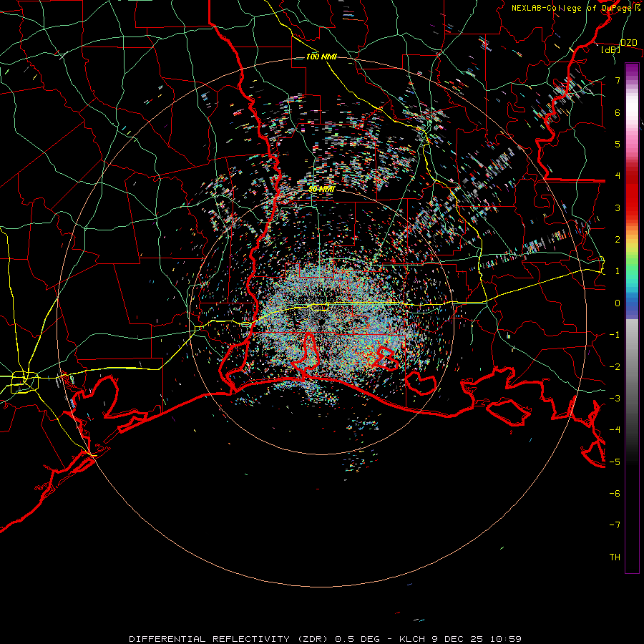644x644 pixels.
Task: Click the '-7' value on the color scale
Action: (615, 525)
